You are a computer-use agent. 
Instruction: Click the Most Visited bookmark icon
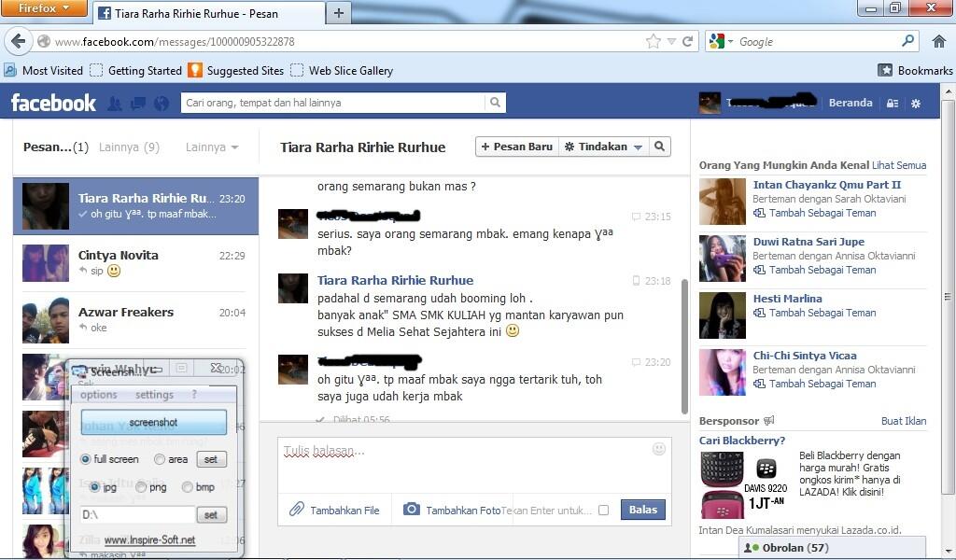(x=10, y=70)
